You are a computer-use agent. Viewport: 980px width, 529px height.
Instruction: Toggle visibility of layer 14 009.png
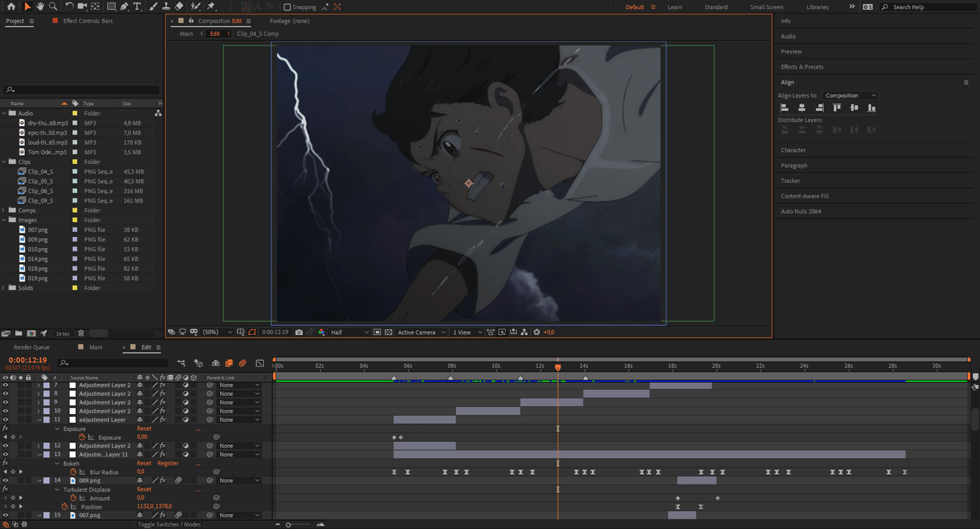point(5,481)
